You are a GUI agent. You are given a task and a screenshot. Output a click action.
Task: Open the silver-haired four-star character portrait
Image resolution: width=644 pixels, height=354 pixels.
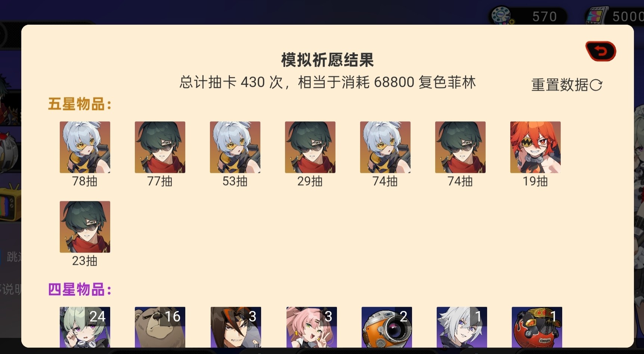point(462,327)
